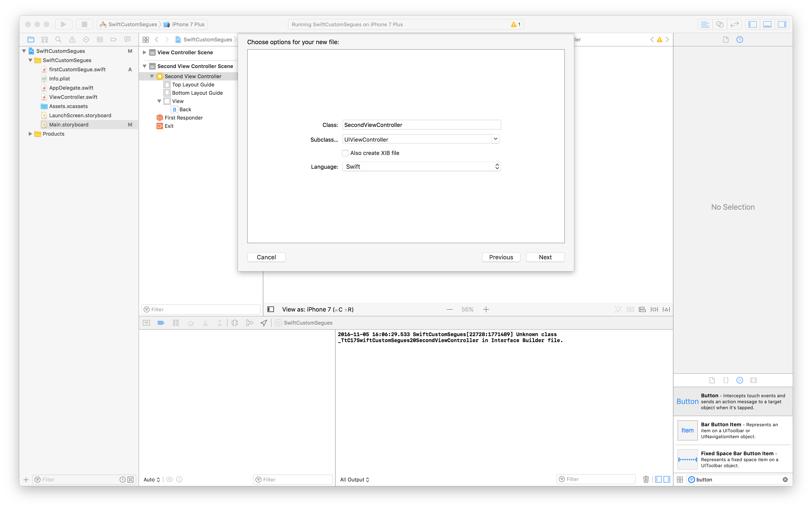This screenshot has width=812, height=509.
Task: Collapse the Second View Controller Scene
Action: pyautogui.click(x=145, y=66)
